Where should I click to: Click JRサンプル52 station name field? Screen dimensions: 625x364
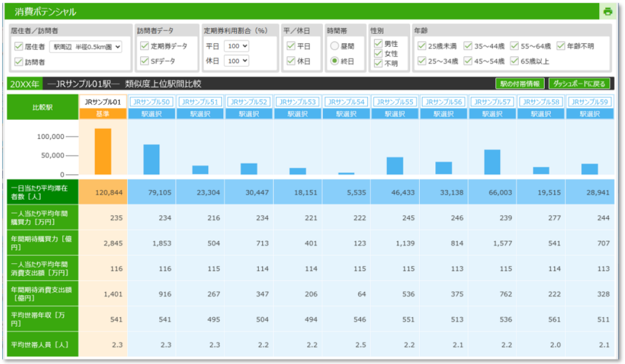(249, 102)
